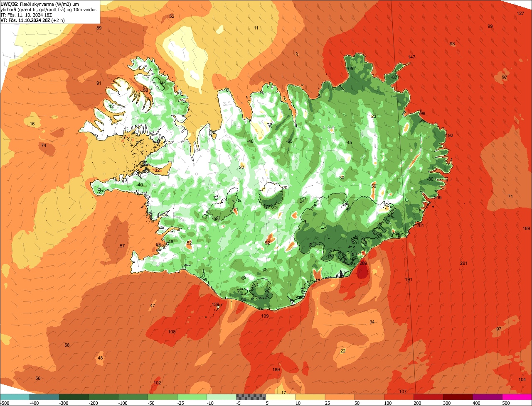This screenshot has height=406, width=532.
Task: Click the '199' value off the south coast
Action: click(x=265, y=316)
